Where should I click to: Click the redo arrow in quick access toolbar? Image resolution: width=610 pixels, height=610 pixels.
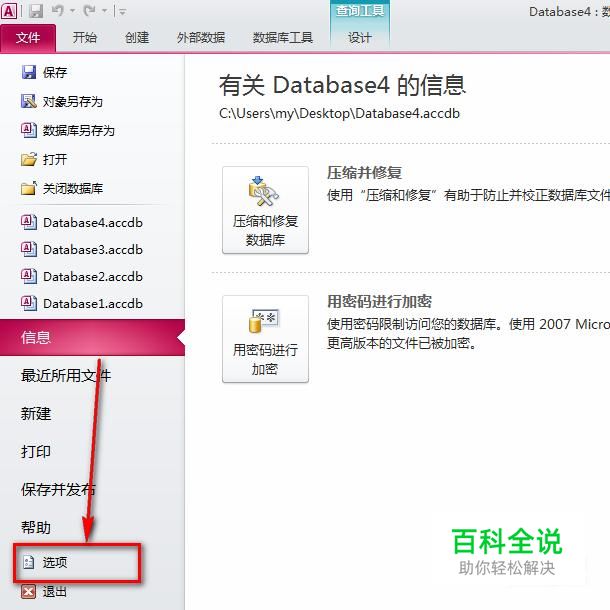click(x=89, y=11)
